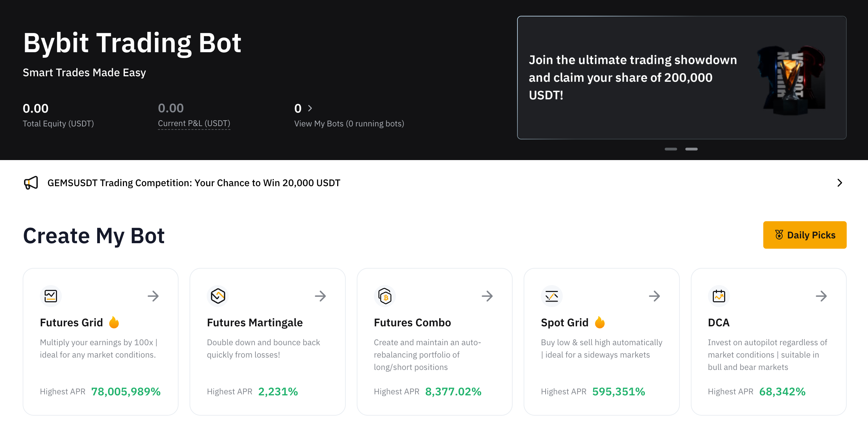Click Current P&L (USDT) label
868x428 pixels.
[194, 123]
